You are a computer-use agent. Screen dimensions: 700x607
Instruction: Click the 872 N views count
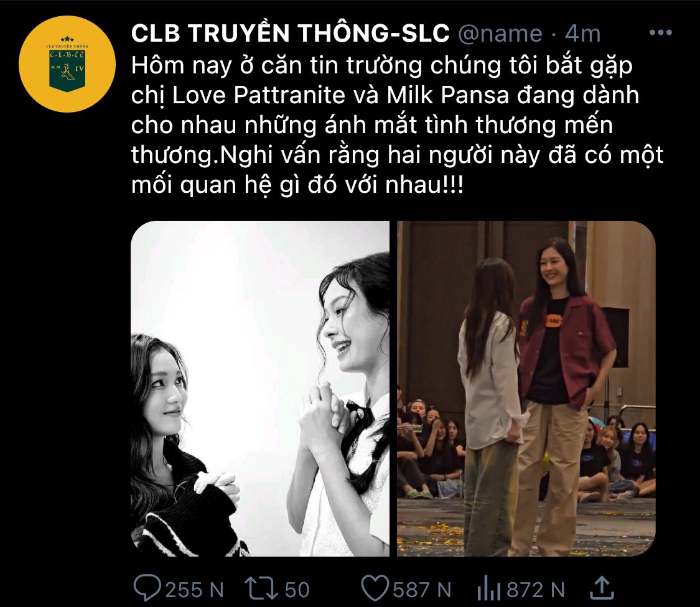click(x=536, y=590)
